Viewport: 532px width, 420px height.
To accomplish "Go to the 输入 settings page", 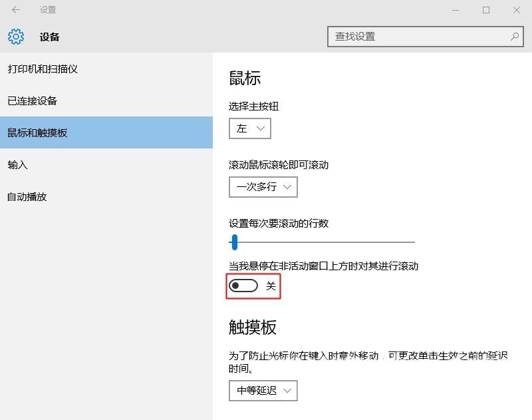I will pyautogui.click(x=17, y=165).
